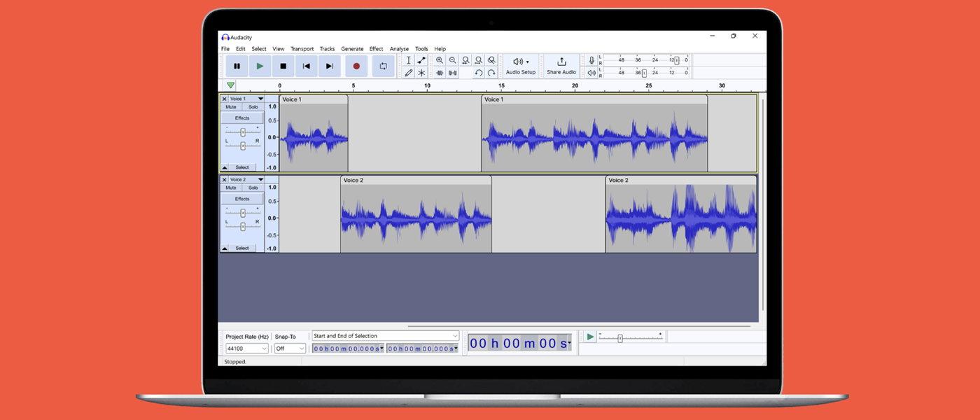Select the Draw pencil tool

tap(409, 73)
